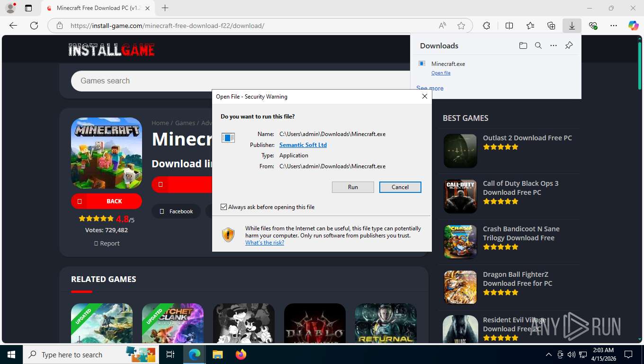This screenshot has height=364, width=644.
Task: Open the What's the risk? link
Action: click(265, 243)
